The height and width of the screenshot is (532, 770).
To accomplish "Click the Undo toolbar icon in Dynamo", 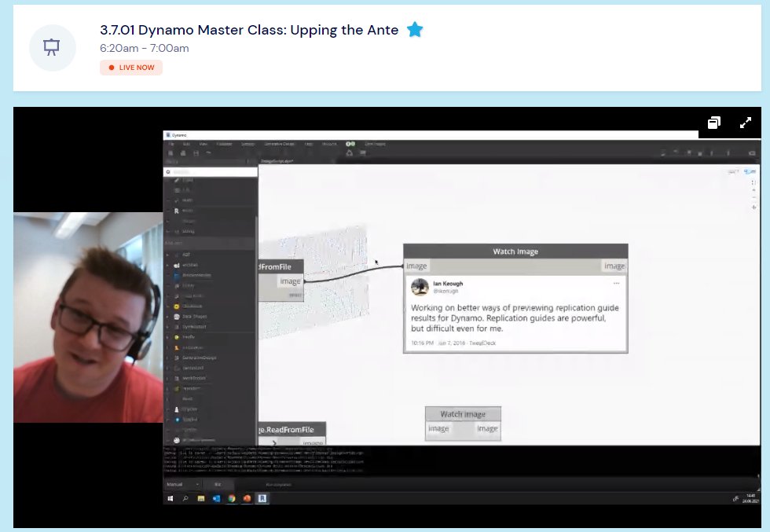I will pyautogui.click(x=209, y=153).
